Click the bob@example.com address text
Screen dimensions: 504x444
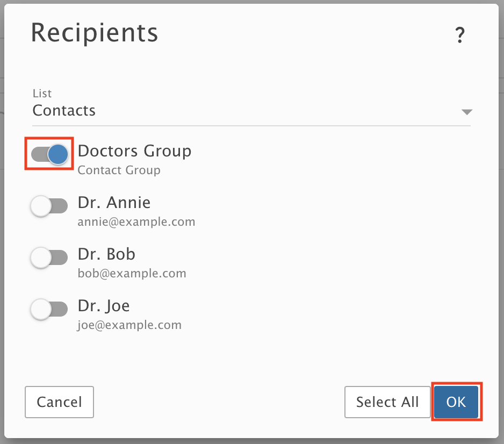coord(132,273)
